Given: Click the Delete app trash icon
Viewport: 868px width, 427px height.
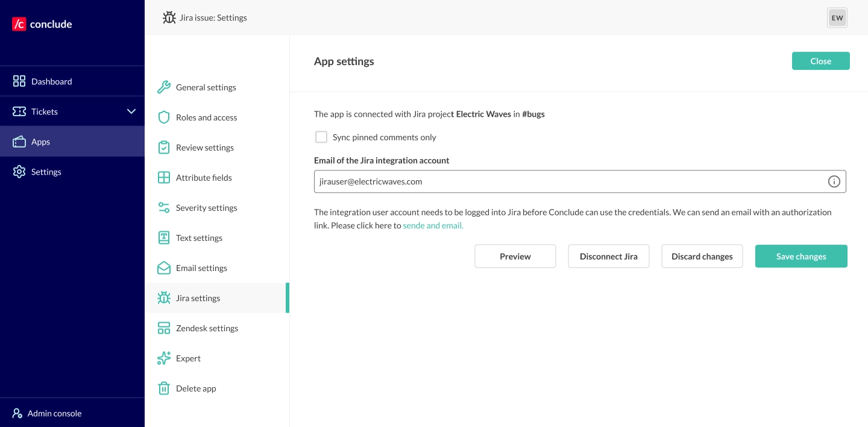Looking at the screenshot, I should pyautogui.click(x=164, y=388).
